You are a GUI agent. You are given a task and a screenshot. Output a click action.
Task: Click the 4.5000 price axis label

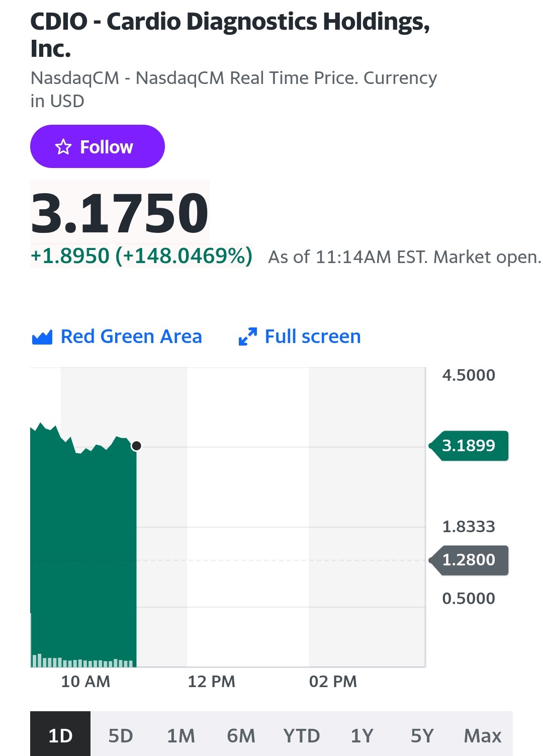coord(469,375)
